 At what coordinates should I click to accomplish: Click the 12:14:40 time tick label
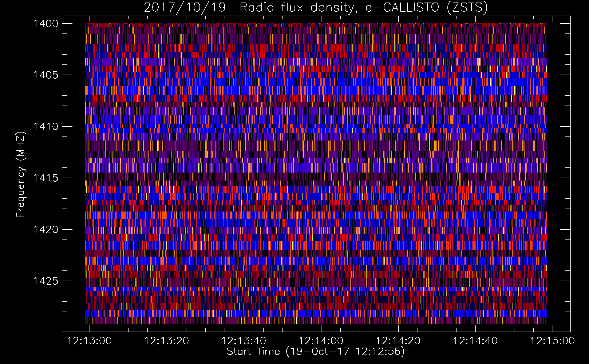pos(475,341)
